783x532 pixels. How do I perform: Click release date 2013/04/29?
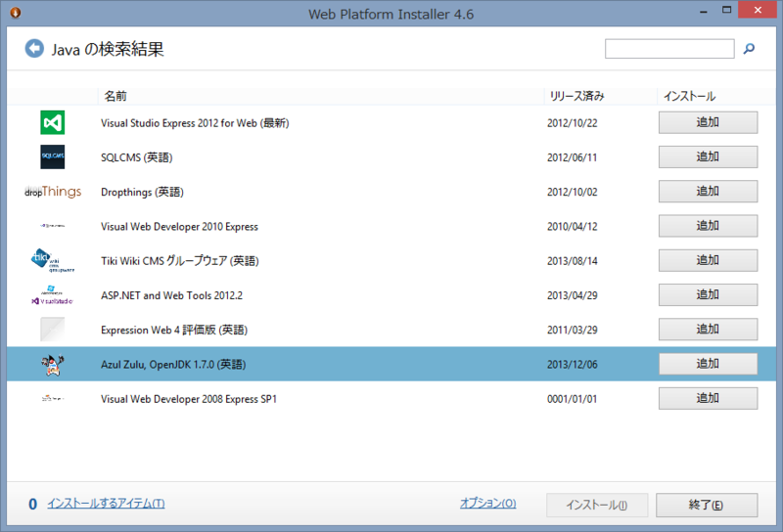[x=573, y=295]
